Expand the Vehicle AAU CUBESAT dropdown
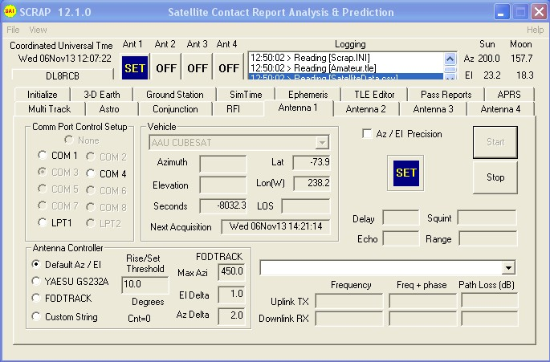Image resolution: width=550 pixels, height=362 pixels. pos(322,142)
